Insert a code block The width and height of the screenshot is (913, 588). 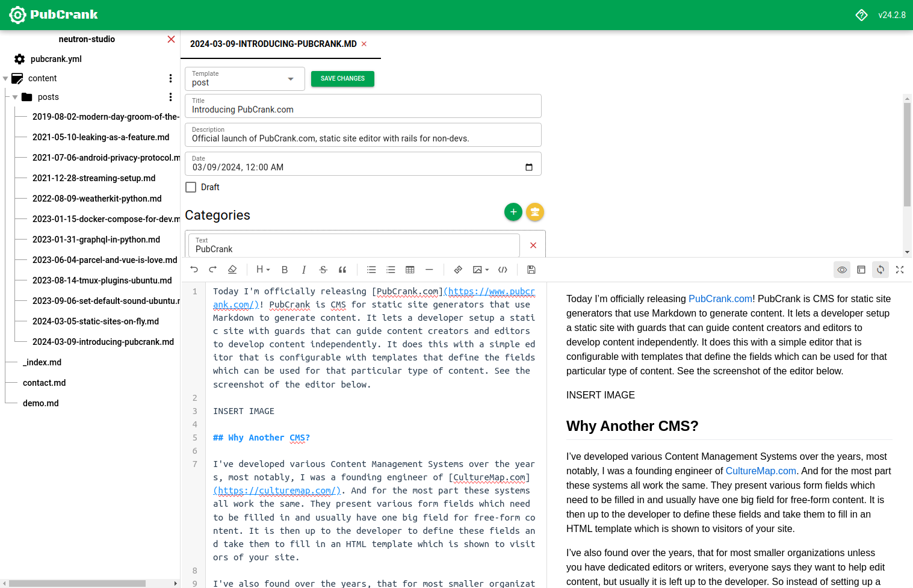(503, 270)
